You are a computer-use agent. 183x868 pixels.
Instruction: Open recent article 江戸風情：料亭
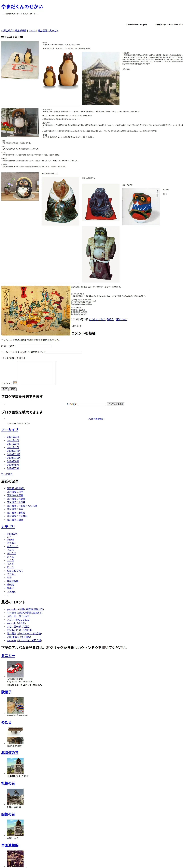tap(15, 492)
